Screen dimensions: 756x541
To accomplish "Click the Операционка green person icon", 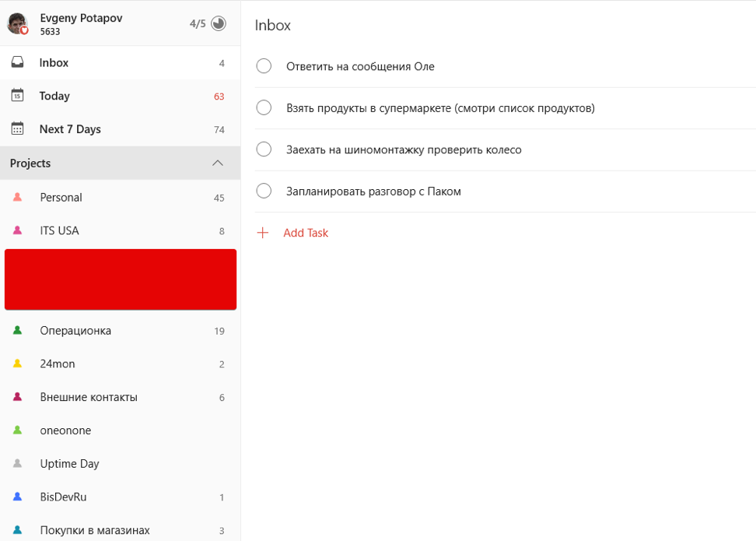I will tap(17, 330).
